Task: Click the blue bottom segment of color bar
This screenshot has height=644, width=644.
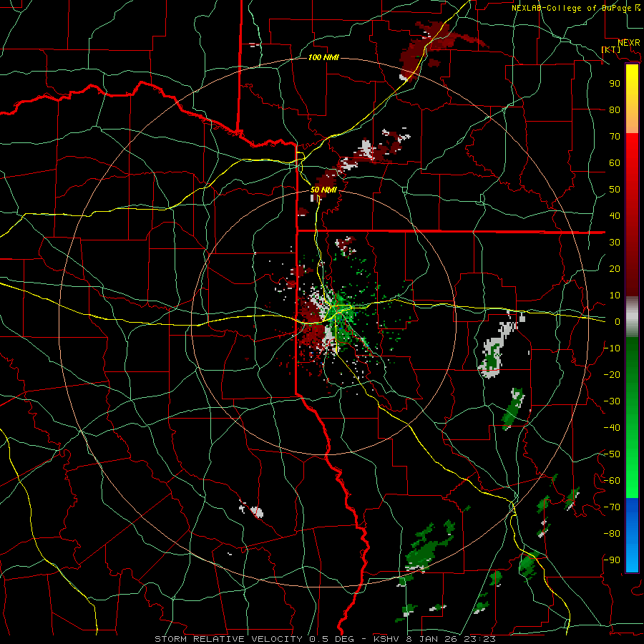Action: (632, 535)
